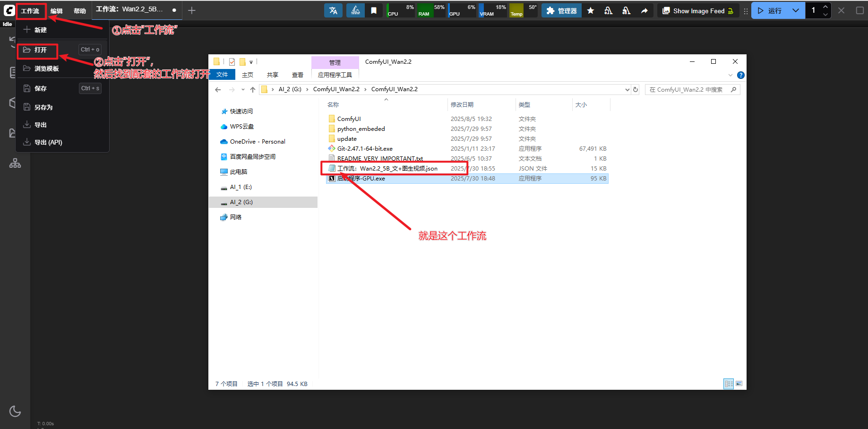Click Explorer forward navigation arrow

(232, 89)
